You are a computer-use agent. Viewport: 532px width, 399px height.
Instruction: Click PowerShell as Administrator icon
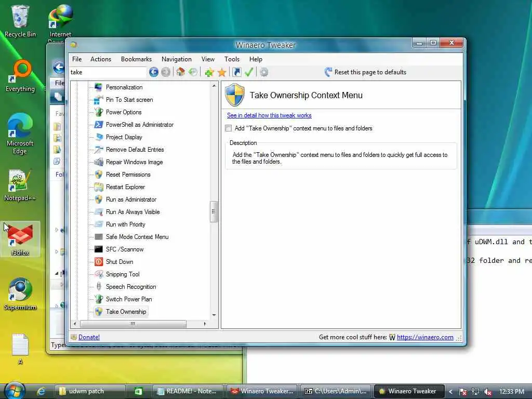(98, 125)
